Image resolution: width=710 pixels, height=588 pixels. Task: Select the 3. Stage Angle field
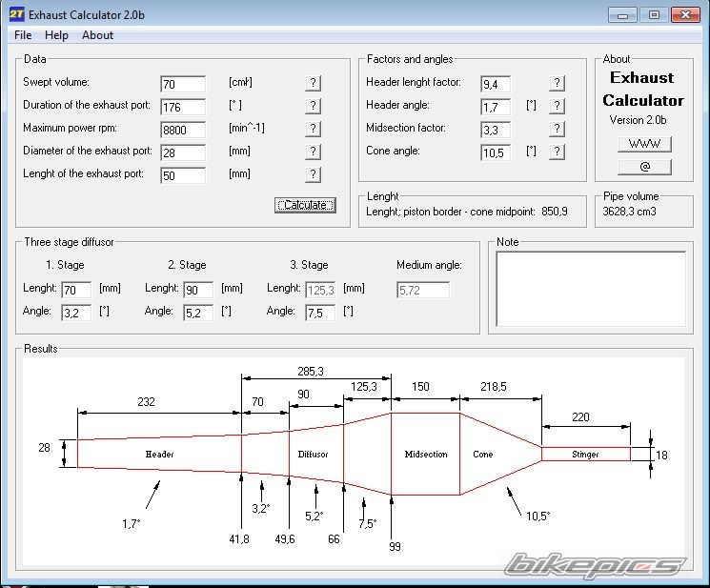320,313
